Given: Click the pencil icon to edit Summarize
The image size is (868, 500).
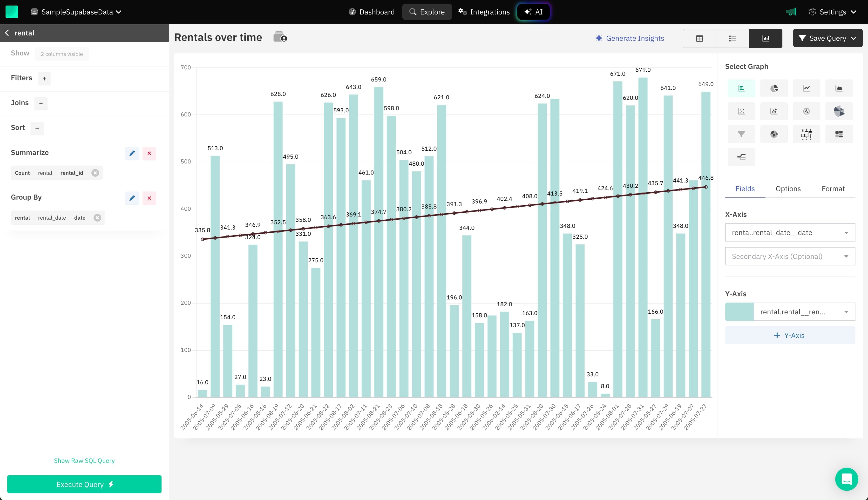Looking at the screenshot, I should [132, 153].
